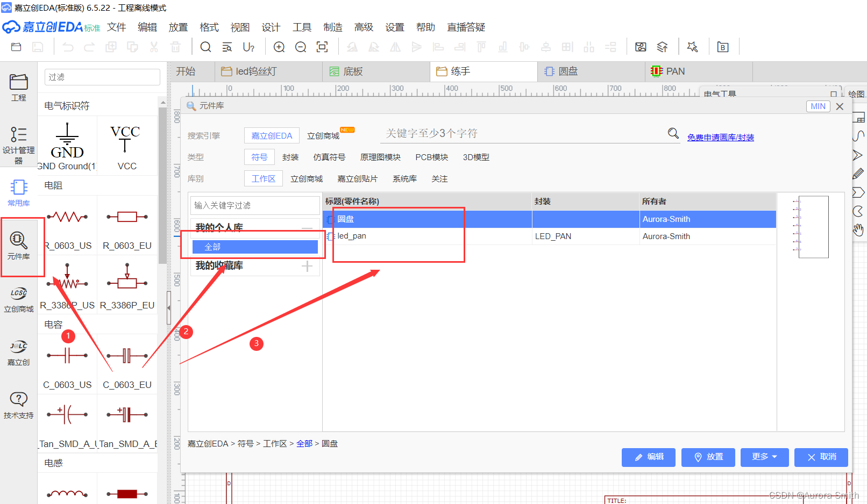Select the 系统库 library category
This screenshot has height=504, width=867.
click(x=404, y=178)
